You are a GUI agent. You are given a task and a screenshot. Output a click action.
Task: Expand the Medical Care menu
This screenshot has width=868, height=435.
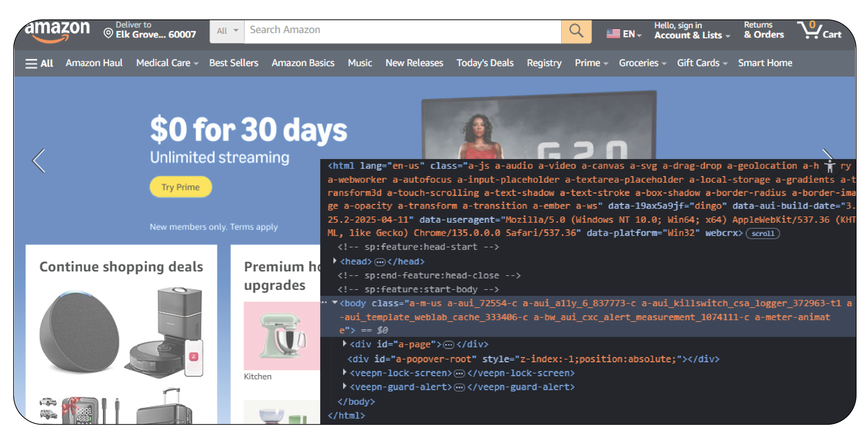(167, 63)
